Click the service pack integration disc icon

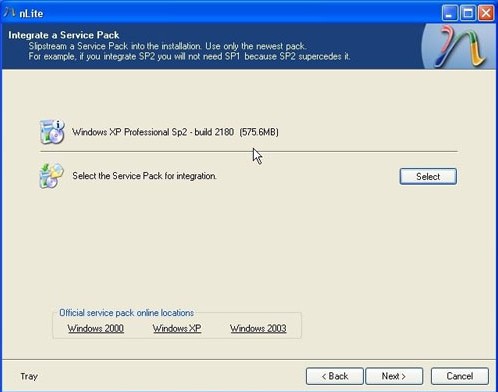click(x=52, y=176)
